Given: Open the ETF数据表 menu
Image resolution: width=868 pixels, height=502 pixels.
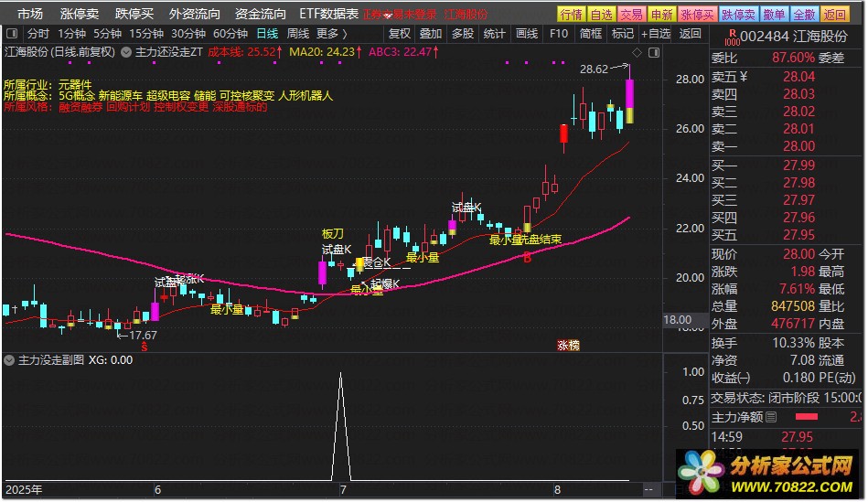Looking at the screenshot, I should (x=329, y=14).
